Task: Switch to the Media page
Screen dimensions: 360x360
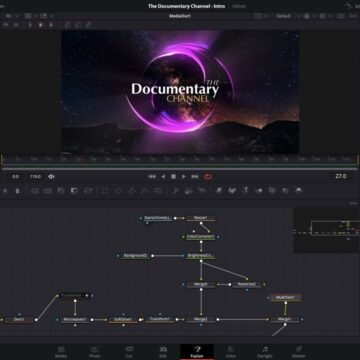Action: pyautogui.click(x=61, y=352)
